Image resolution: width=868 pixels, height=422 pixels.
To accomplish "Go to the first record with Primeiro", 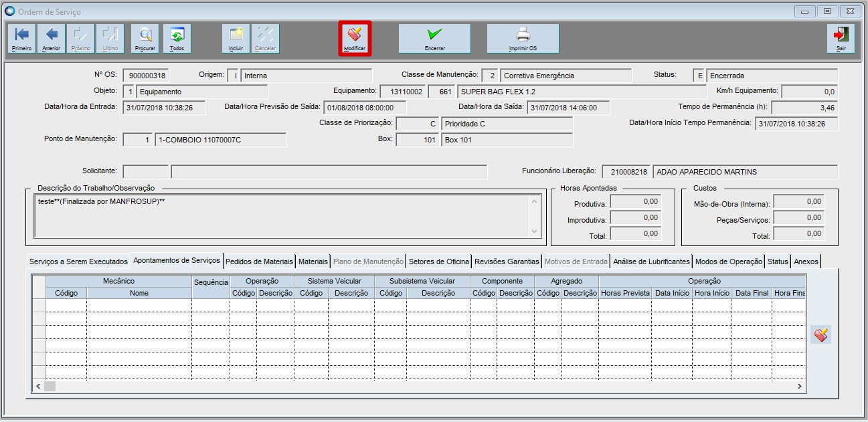I will pos(21,39).
